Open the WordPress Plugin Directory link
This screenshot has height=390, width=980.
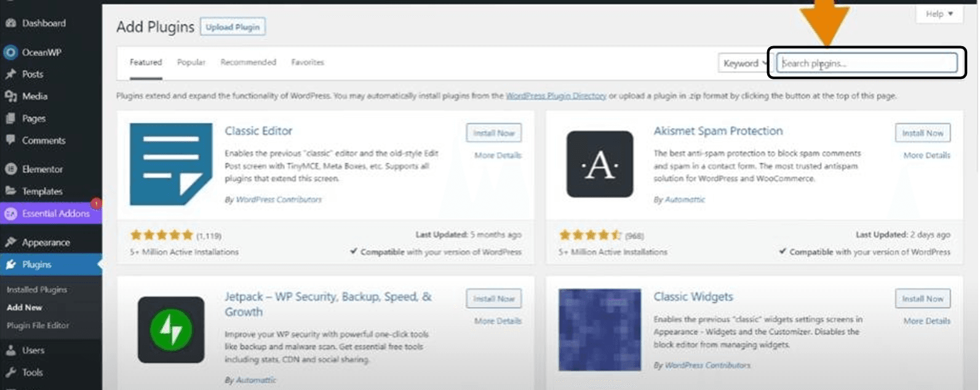tap(556, 96)
